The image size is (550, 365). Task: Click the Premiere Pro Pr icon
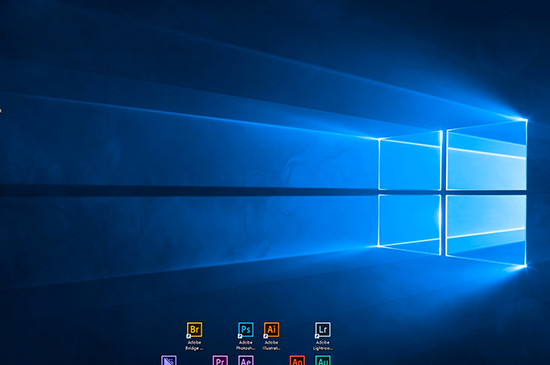point(220,360)
